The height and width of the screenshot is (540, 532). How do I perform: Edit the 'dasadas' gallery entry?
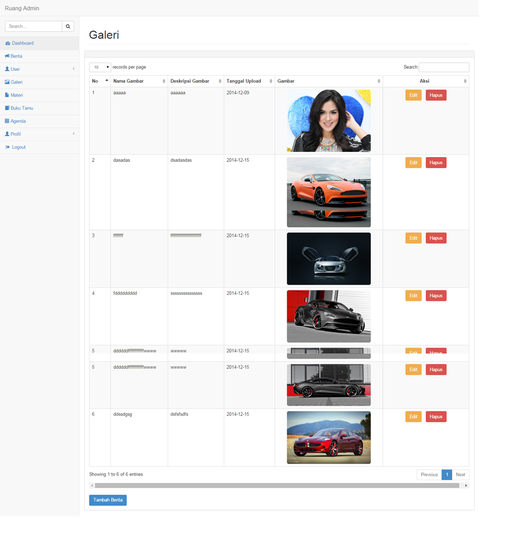(414, 163)
